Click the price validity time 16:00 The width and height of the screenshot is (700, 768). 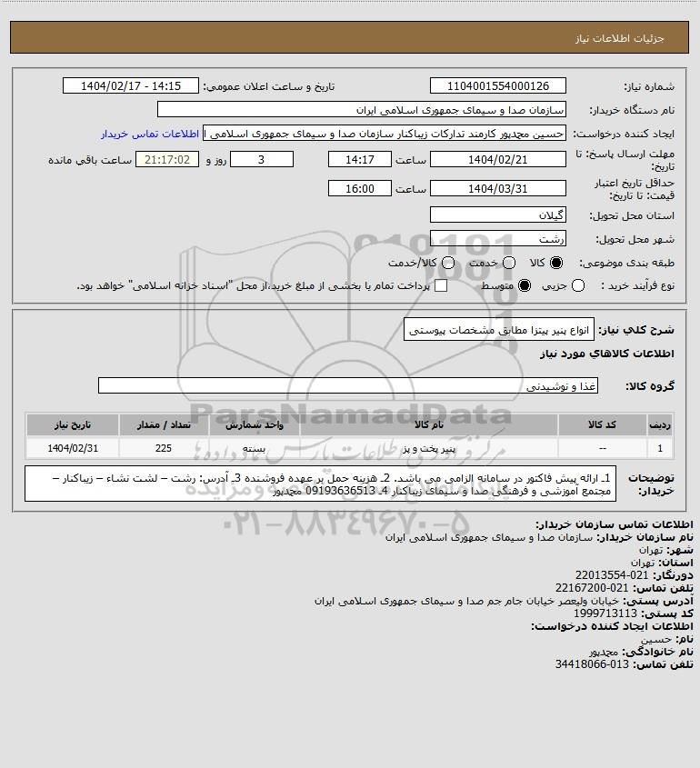pos(360,188)
